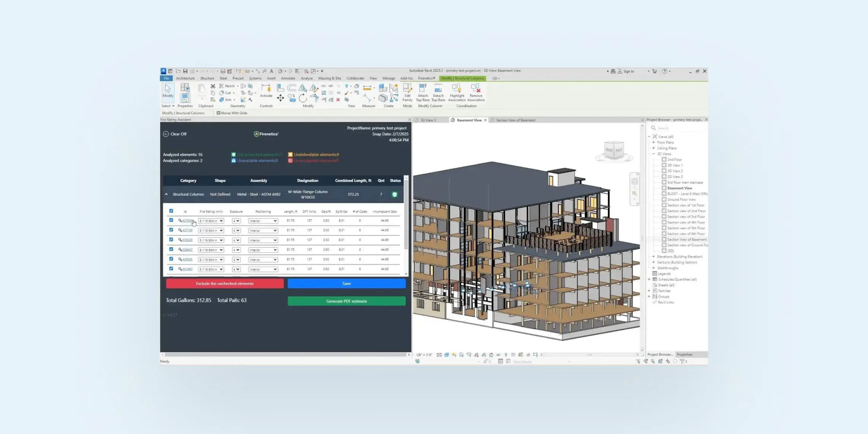The width and height of the screenshot is (868, 434).
Task: Select the Move tool in the Modify panel
Action: 280,98
